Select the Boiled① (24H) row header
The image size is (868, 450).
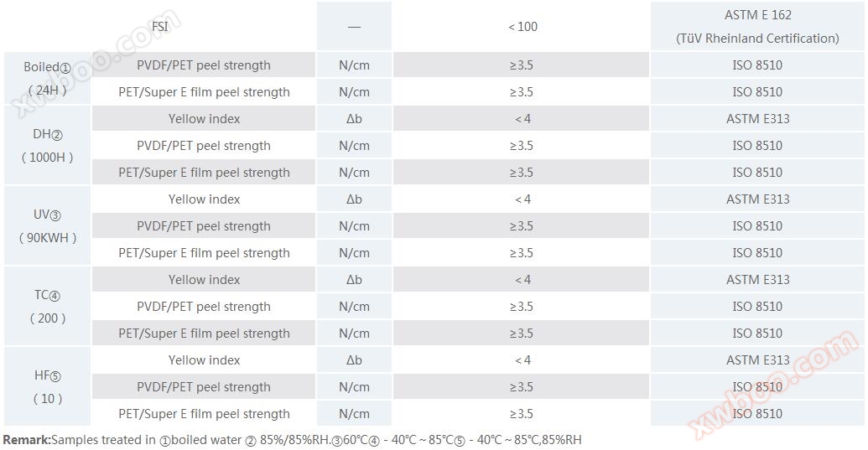pyautogui.click(x=47, y=78)
